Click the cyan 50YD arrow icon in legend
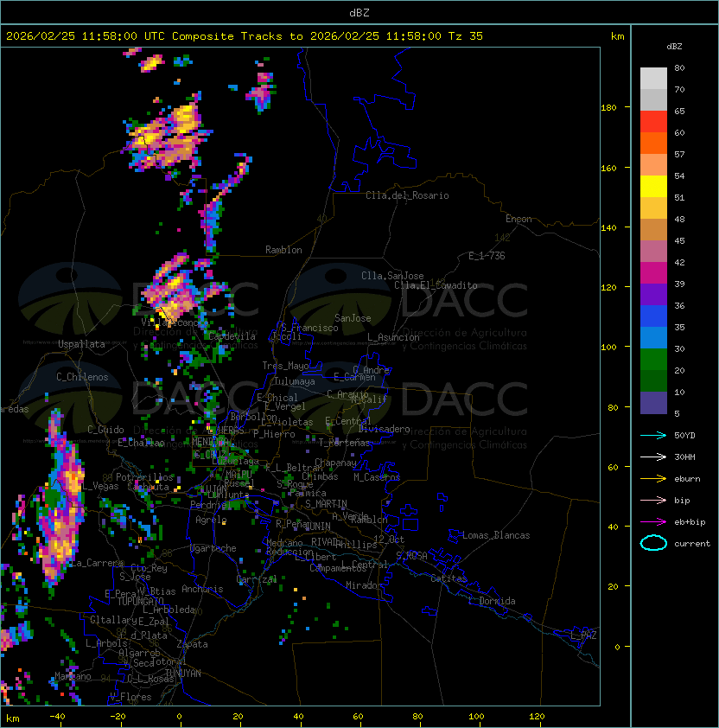This screenshot has width=719, height=728. tap(653, 435)
